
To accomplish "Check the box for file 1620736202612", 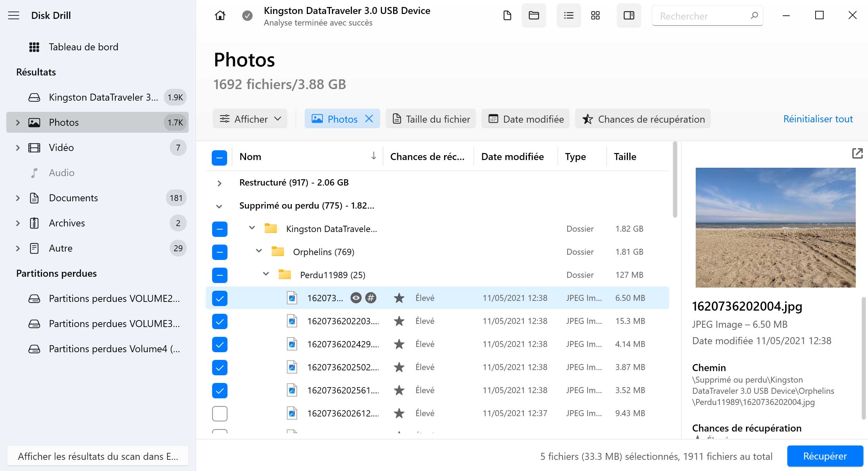I will coord(219,413).
